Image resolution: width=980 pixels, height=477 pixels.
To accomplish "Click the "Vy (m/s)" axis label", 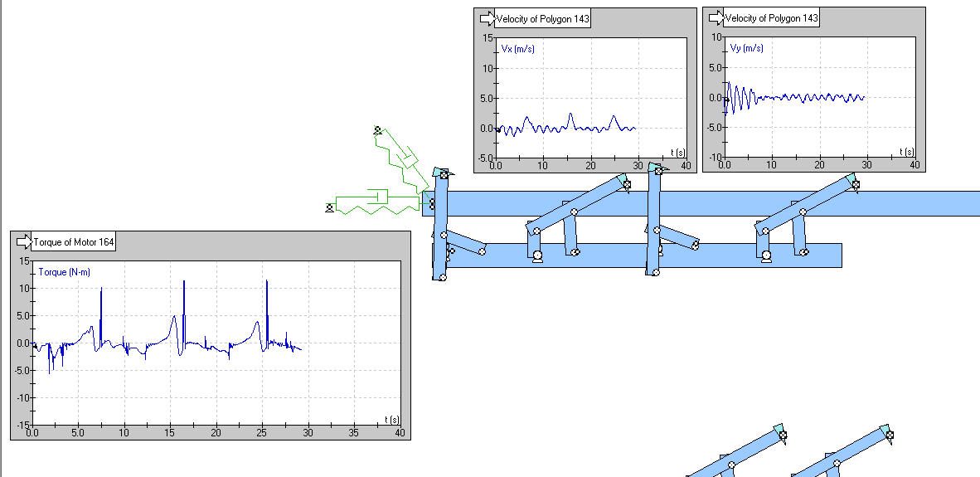I will click(x=746, y=50).
